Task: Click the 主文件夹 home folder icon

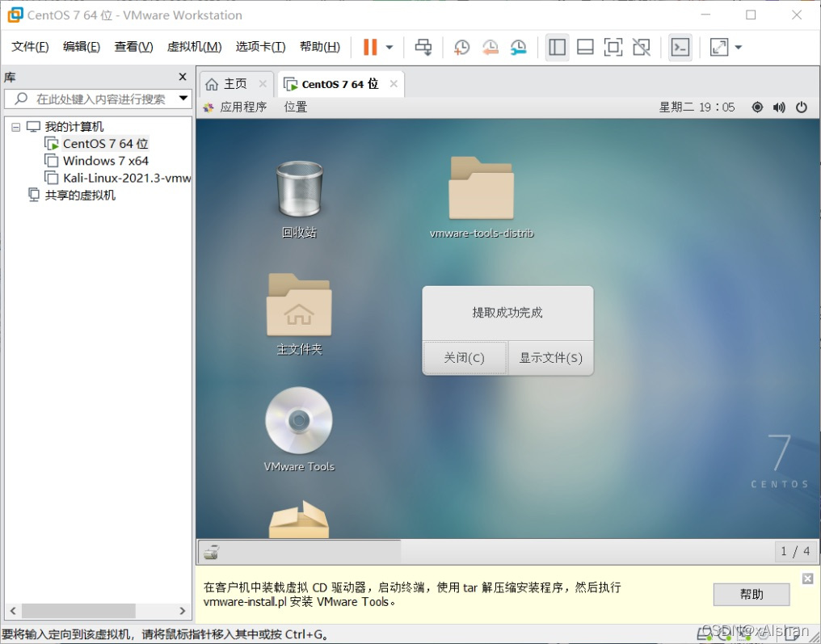Action: click(299, 305)
